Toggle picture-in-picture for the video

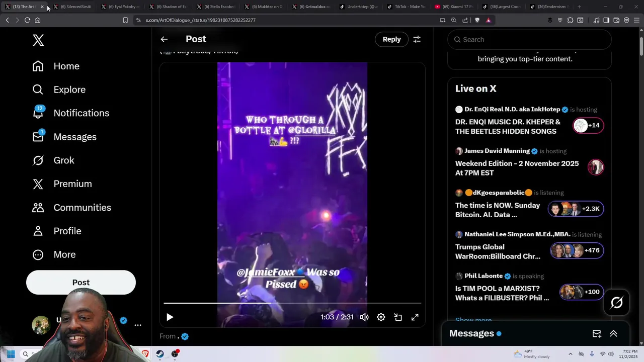398,317
